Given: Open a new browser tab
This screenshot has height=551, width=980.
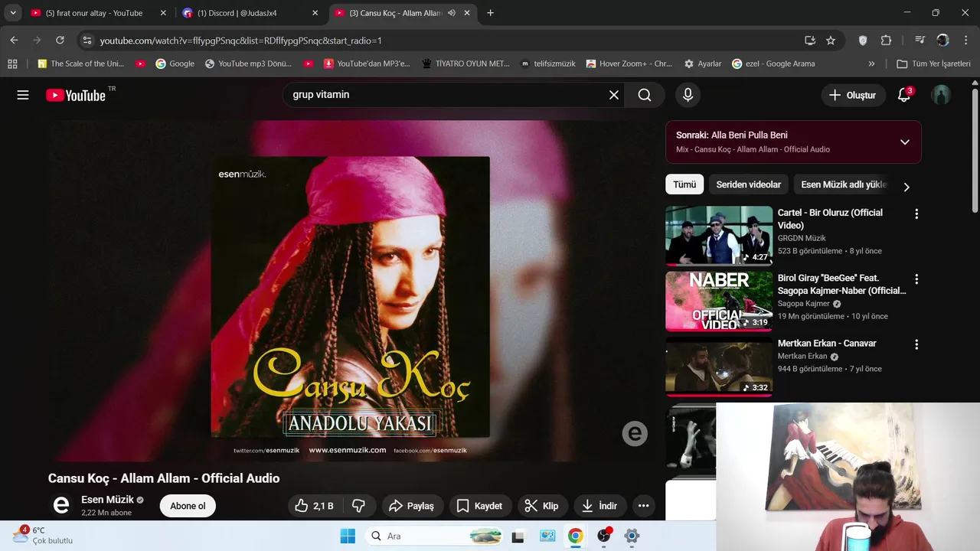Looking at the screenshot, I should click(x=490, y=13).
